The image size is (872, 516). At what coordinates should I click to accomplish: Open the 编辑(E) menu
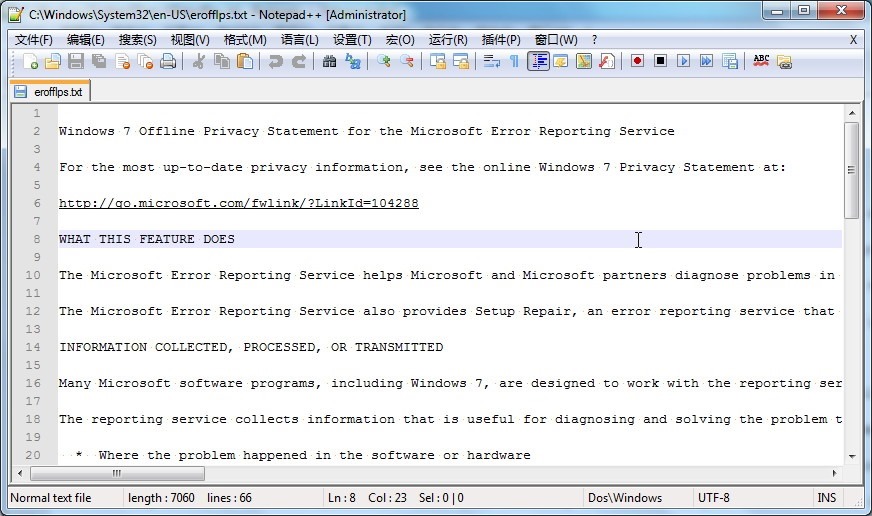point(86,40)
